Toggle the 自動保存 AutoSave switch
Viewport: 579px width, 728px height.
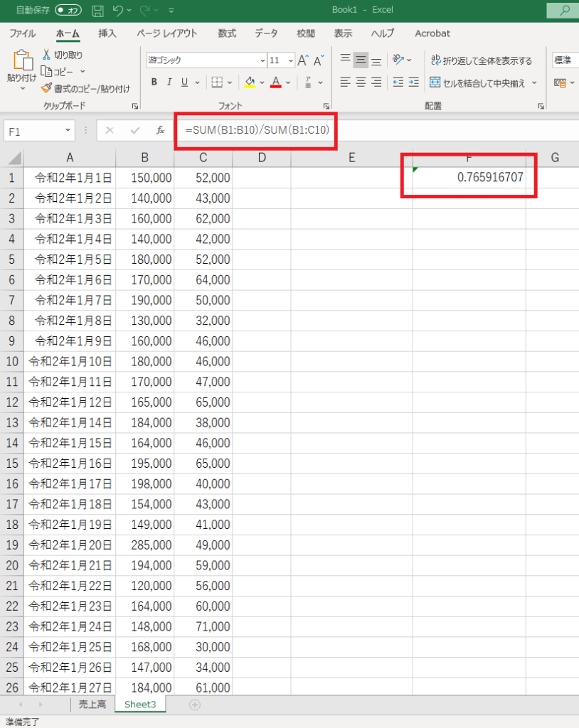point(69,10)
